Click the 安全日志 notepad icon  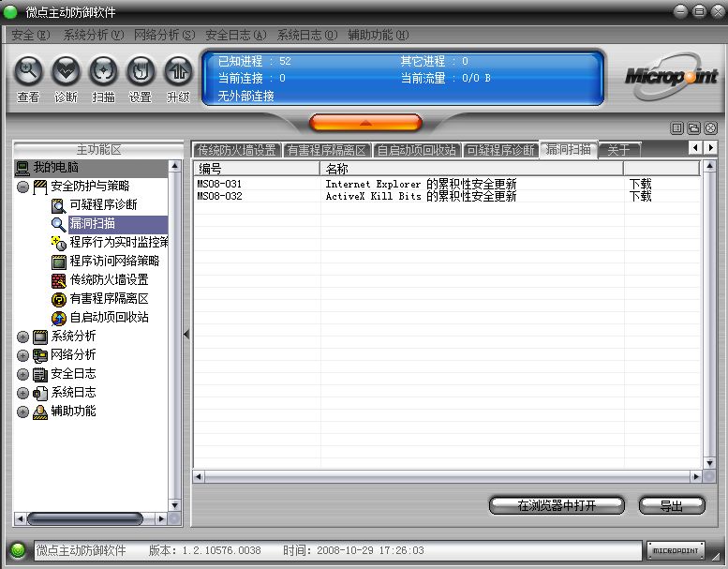point(40,374)
